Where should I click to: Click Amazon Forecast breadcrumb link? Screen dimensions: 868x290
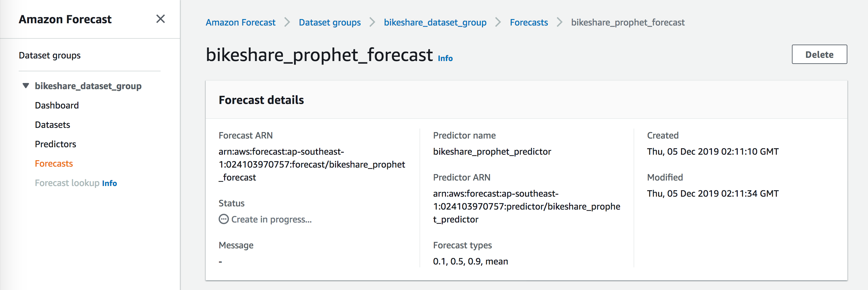pos(240,22)
